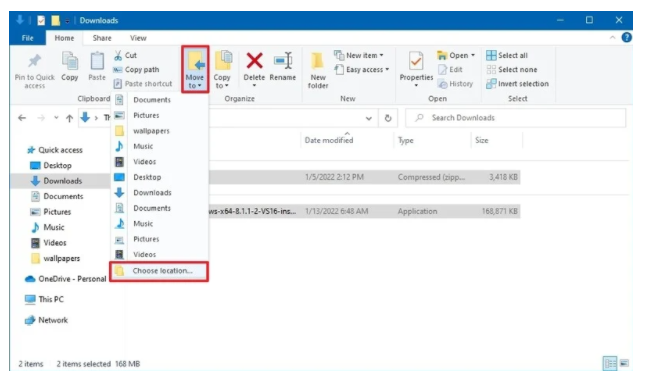Open the Copy to dropdown button
The height and width of the screenshot is (391, 650).
point(222,70)
